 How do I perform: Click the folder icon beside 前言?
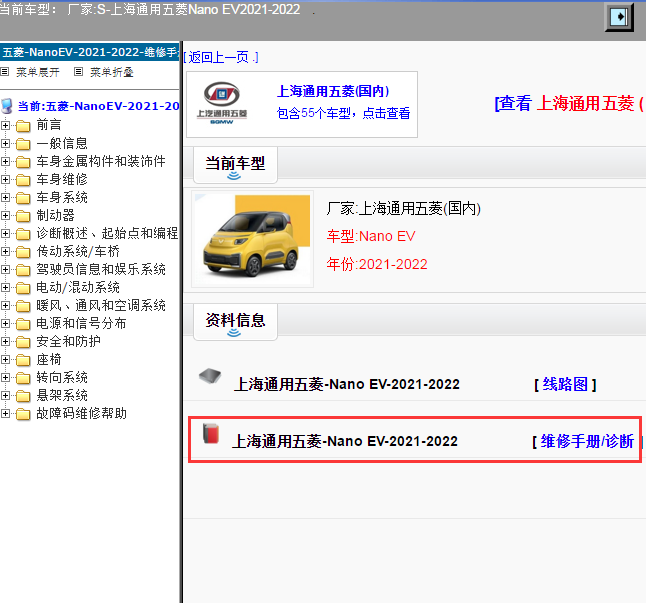[x=23, y=126]
